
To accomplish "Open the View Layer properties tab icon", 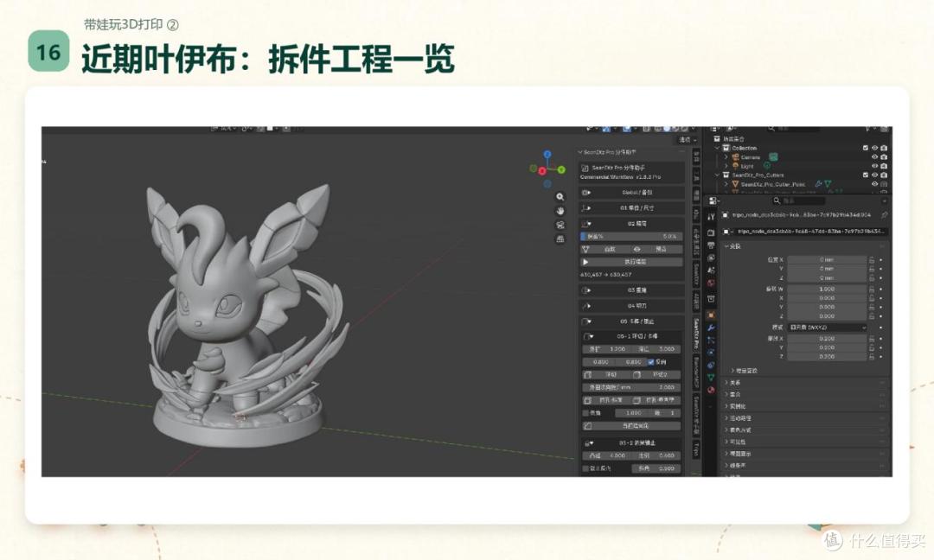I will (x=711, y=258).
